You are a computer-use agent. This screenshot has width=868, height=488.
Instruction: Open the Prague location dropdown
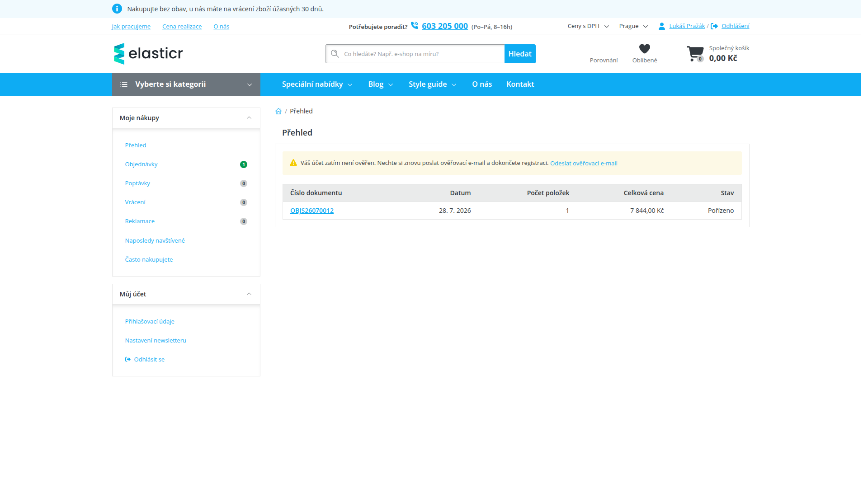[x=633, y=26]
